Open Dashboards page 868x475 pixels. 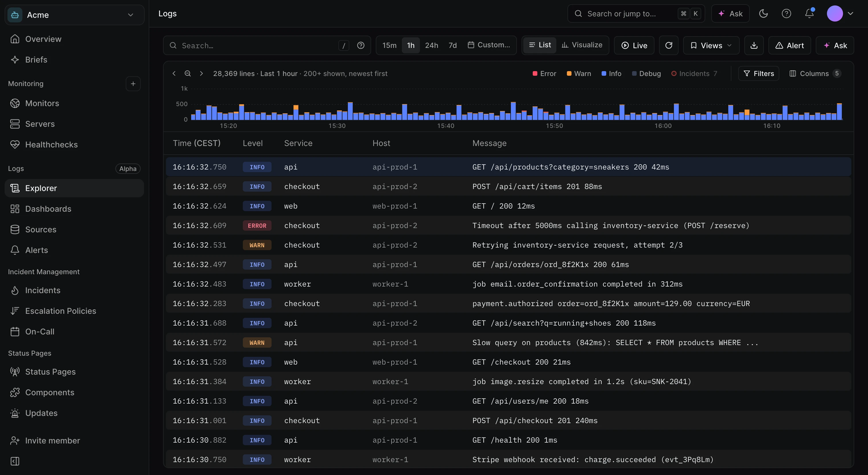pos(74,209)
